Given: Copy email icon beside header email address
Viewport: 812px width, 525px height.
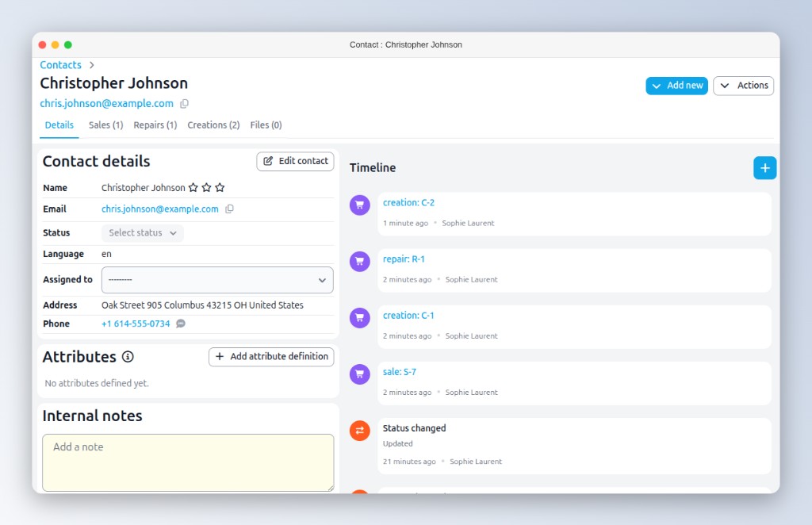Looking at the screenshot, I should pyautogui.click(x=185, y=104).
